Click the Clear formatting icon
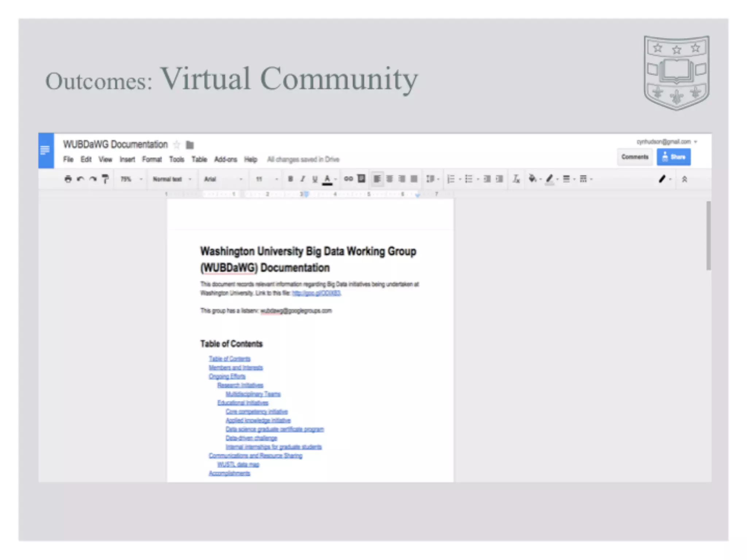Image resolution: width=747 pixels, height=560 pixels. 516,179
